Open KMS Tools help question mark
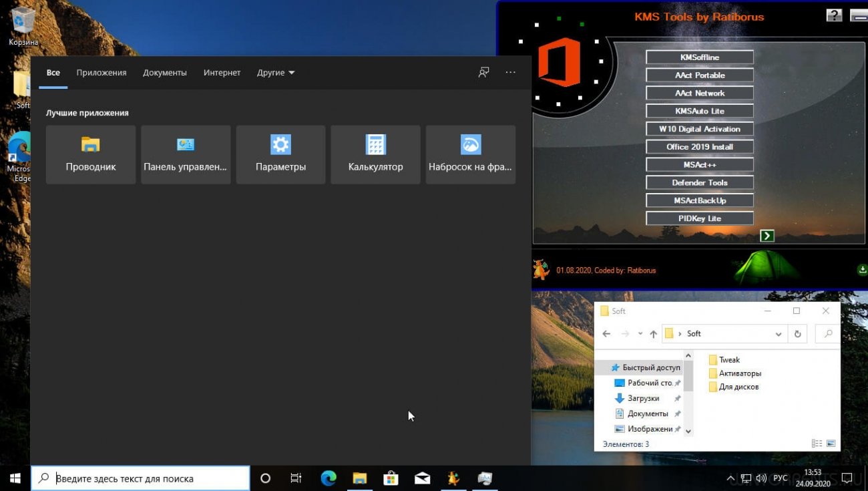Screen dimensions: 868x491 tap(834, 15)
